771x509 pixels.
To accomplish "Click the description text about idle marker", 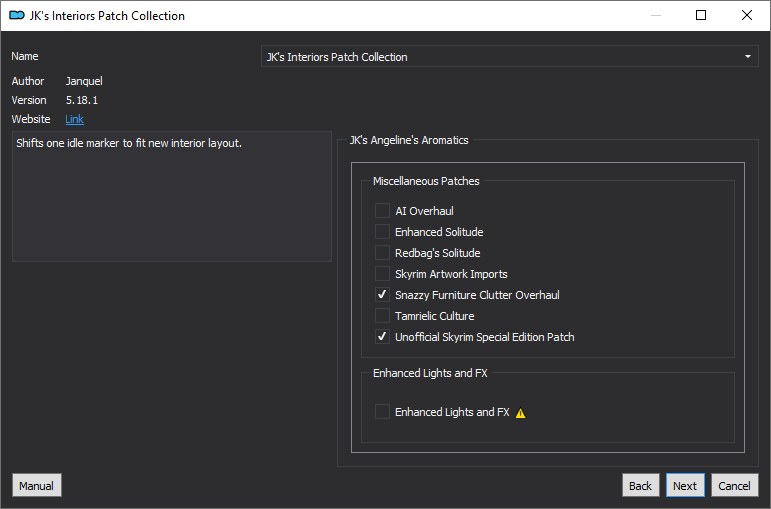I will pyautogui.click(x=129, y=143).
